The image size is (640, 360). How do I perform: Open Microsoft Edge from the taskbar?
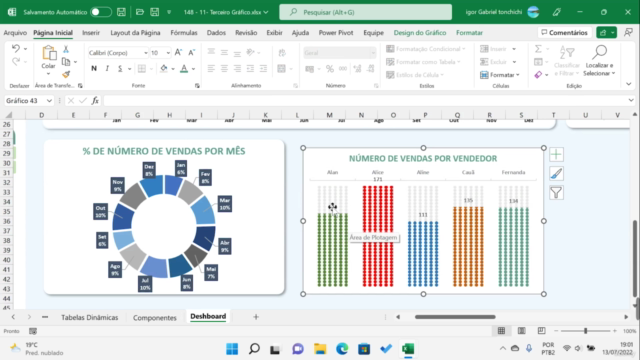[x=342, y=349]
